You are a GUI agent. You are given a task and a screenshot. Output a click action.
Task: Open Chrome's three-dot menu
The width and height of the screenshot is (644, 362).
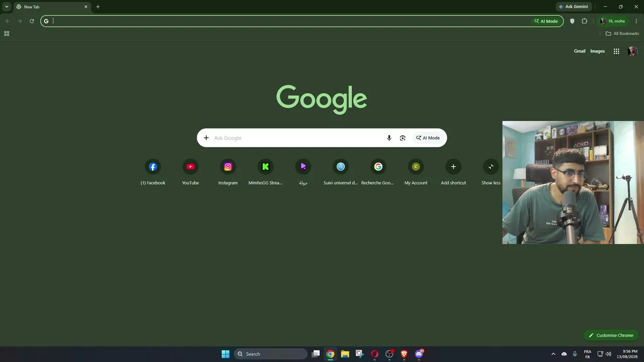click(636, 21)
